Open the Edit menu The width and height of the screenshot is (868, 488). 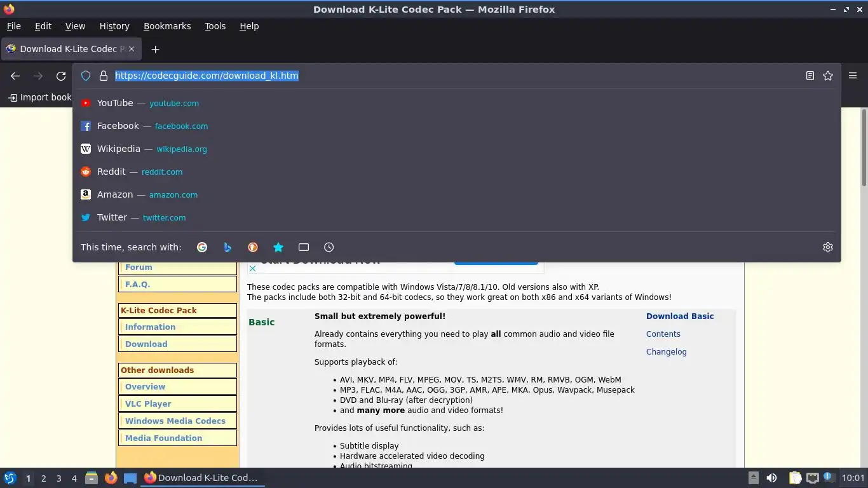click(43, 26)
